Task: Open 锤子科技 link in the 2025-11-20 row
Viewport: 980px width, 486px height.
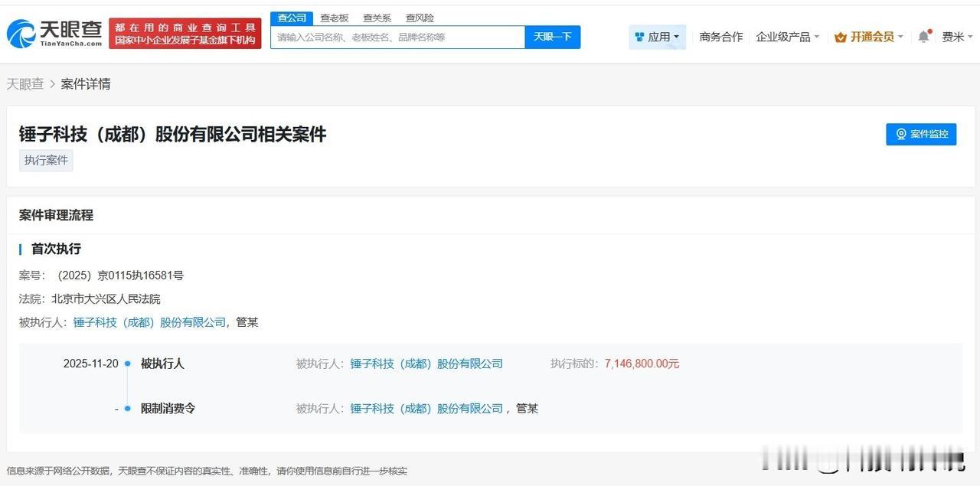Action: (426, 364)
